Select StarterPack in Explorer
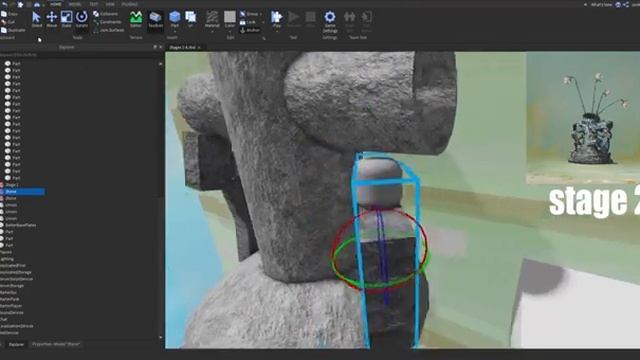Viewport: 640px width, 360px height. pos(9,299)
